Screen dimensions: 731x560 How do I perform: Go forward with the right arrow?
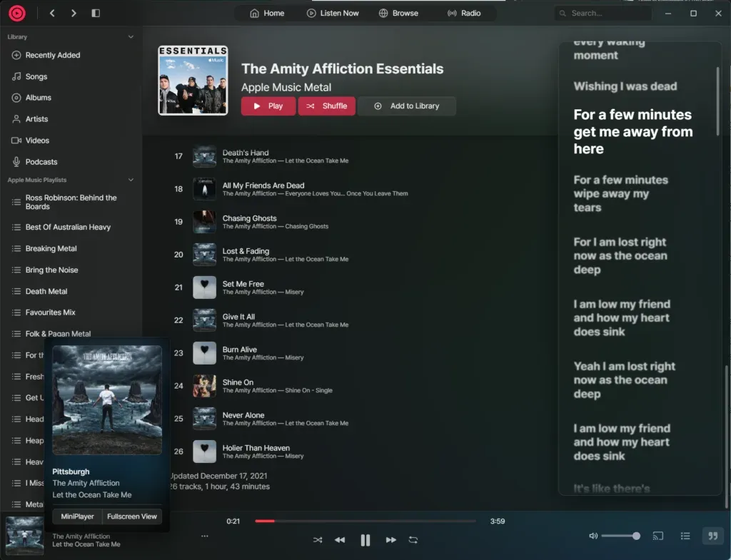pos(74,13)
